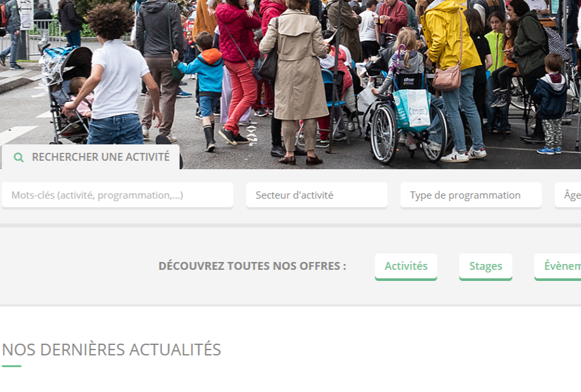Viewport: 581px width, 392px height.
Task: Expand the partially visible Âge dropdown
Action: (568, 195)
